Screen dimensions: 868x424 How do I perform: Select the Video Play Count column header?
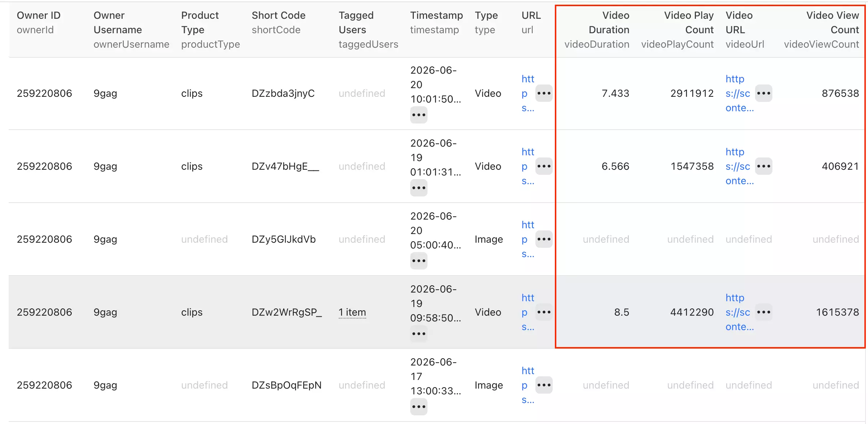pyautogui.click(x=677, y=30)
